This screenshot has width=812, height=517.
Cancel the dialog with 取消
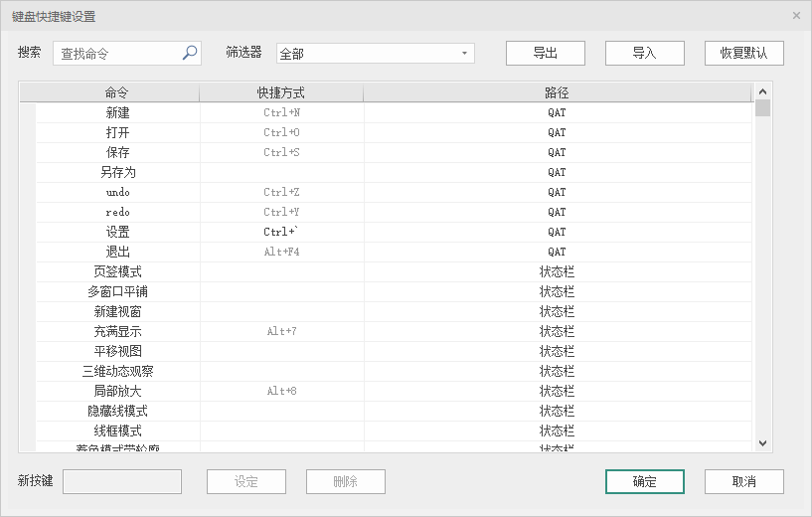pyautogui.click(x=743, y=481)
